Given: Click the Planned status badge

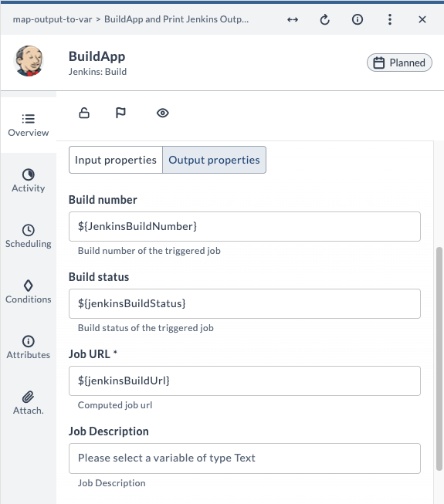Looking at the screenshot, I should (x=399, y=63).
